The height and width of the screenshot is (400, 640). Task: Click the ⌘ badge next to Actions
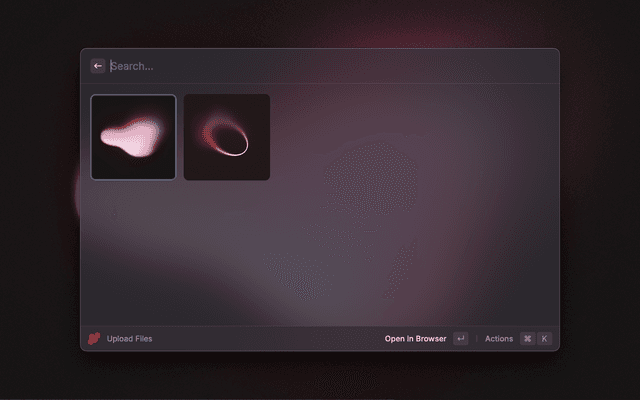point(527,339)
